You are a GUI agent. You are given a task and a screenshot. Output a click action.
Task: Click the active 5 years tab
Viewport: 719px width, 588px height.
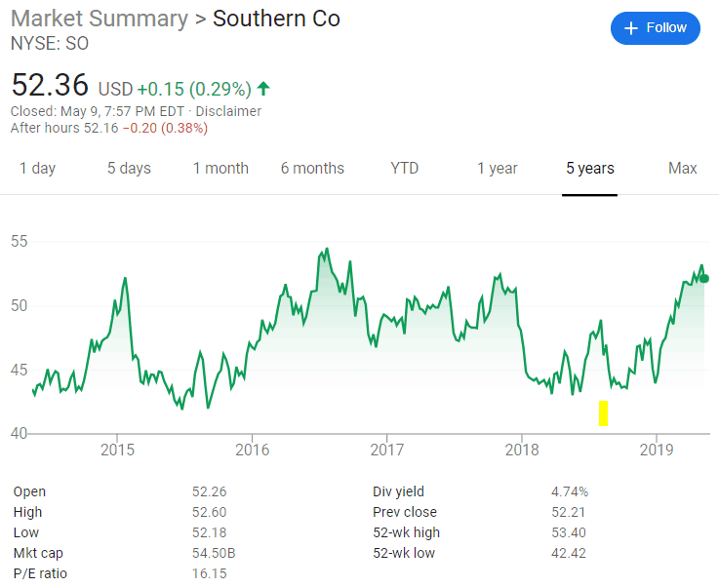(589, 168)
